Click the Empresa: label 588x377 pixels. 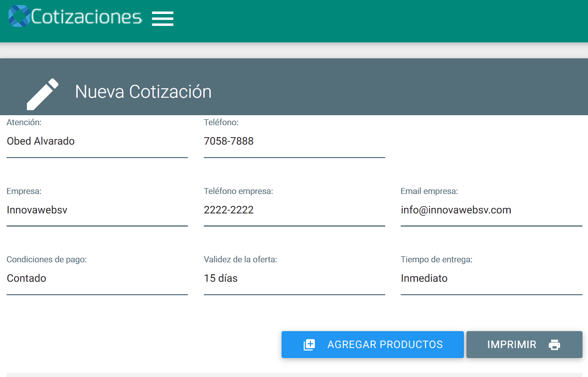pyautogui.click(x=24, y=191)
